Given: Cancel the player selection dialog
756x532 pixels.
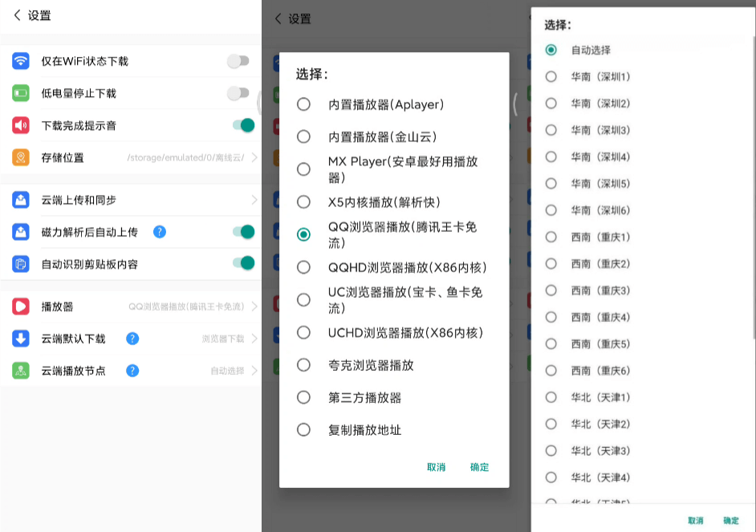Looking at the screenshot, I should point(437,467).
